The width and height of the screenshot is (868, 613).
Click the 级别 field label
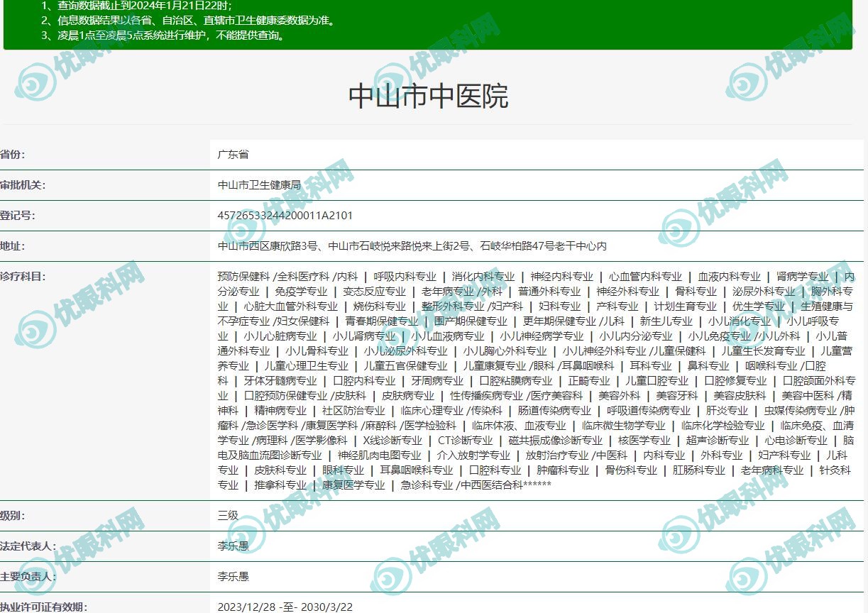13,516
